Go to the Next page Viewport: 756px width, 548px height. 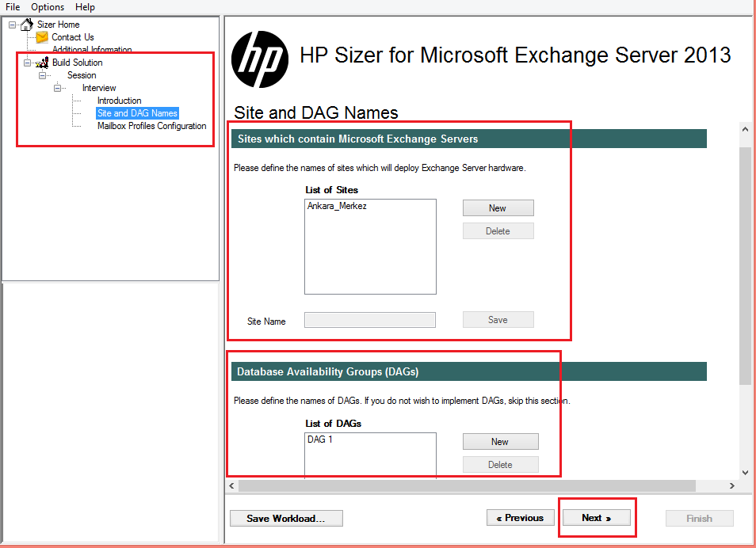[597, 518]
